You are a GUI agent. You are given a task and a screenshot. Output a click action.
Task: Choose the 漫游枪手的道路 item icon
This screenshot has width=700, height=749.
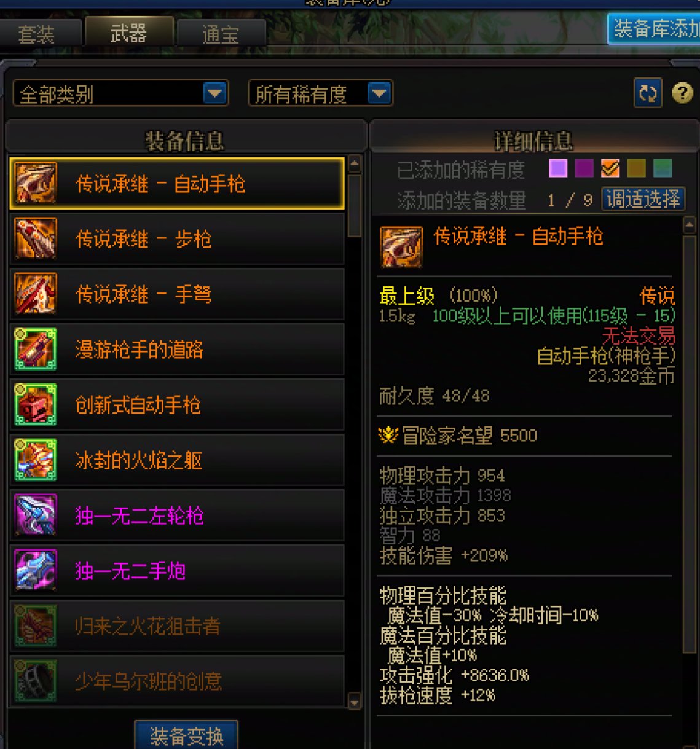click(x=36, y=349)
